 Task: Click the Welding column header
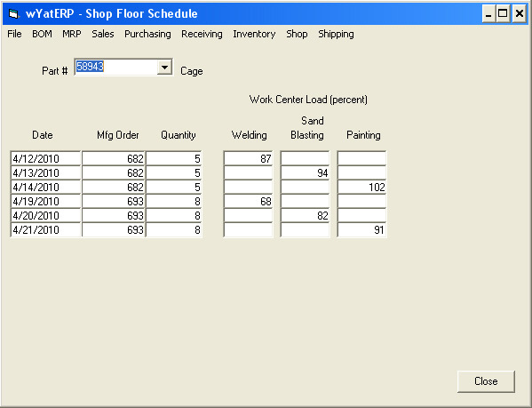click(x=249, y=135)
